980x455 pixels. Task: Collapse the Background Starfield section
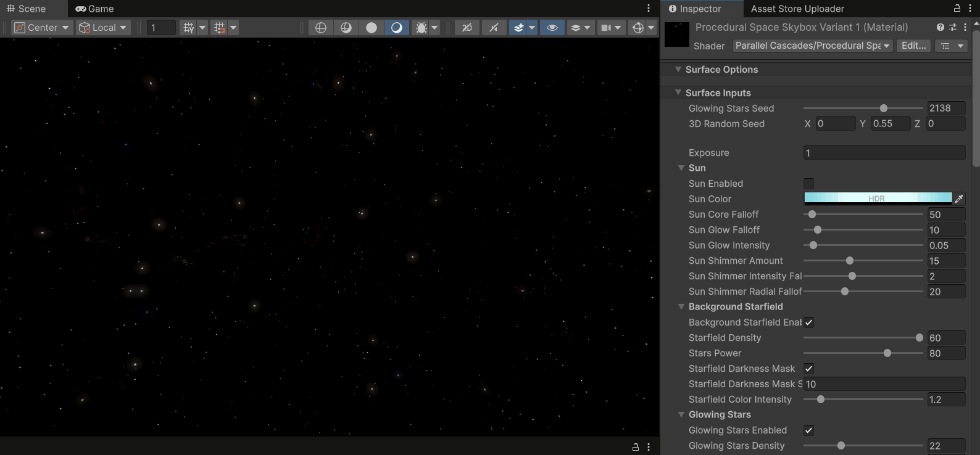tap(681, 306)
